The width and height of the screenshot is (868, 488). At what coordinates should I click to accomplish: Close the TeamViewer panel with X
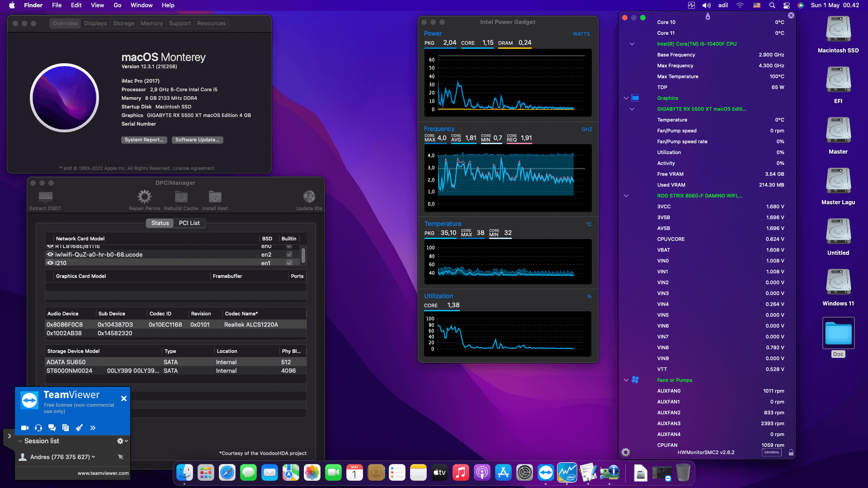point(124,399)
